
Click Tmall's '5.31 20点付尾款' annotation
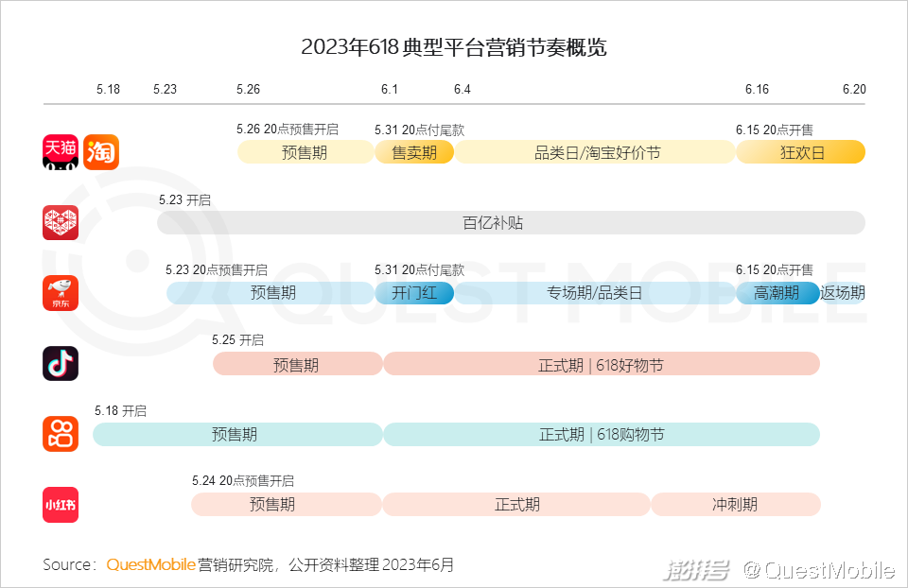419,130
